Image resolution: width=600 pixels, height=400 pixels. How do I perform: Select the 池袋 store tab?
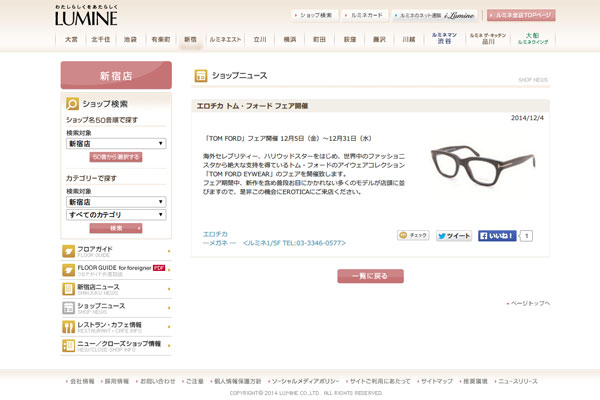(130, 40)
